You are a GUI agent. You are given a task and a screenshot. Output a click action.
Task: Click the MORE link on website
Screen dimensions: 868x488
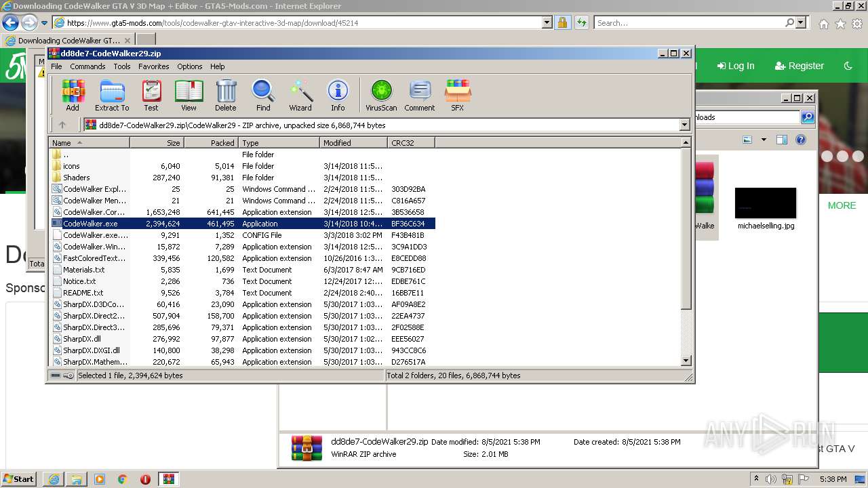(842, 205)
